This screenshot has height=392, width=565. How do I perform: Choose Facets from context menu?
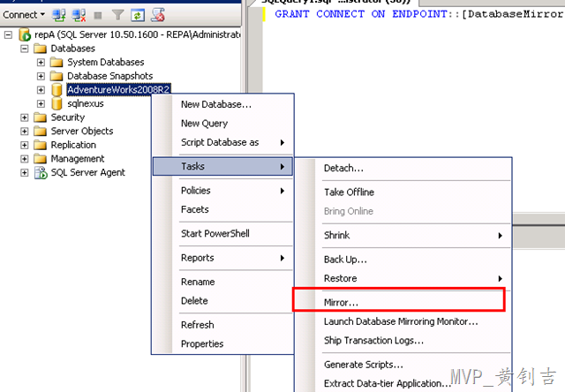pyautogui.click(x=222, y=210)
